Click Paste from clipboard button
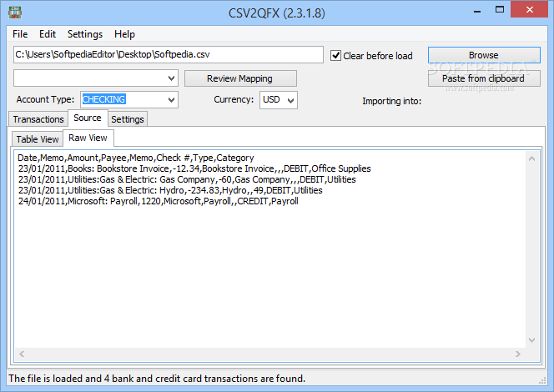Screen dimensions: 554x392 (x=484, y=78)
